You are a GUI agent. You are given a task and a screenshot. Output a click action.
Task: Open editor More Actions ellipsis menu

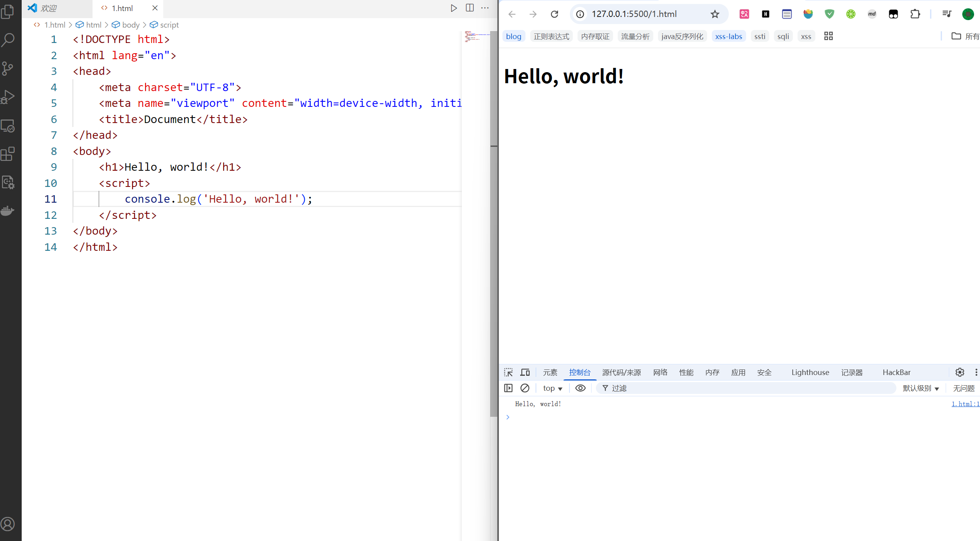coord(485,8)
